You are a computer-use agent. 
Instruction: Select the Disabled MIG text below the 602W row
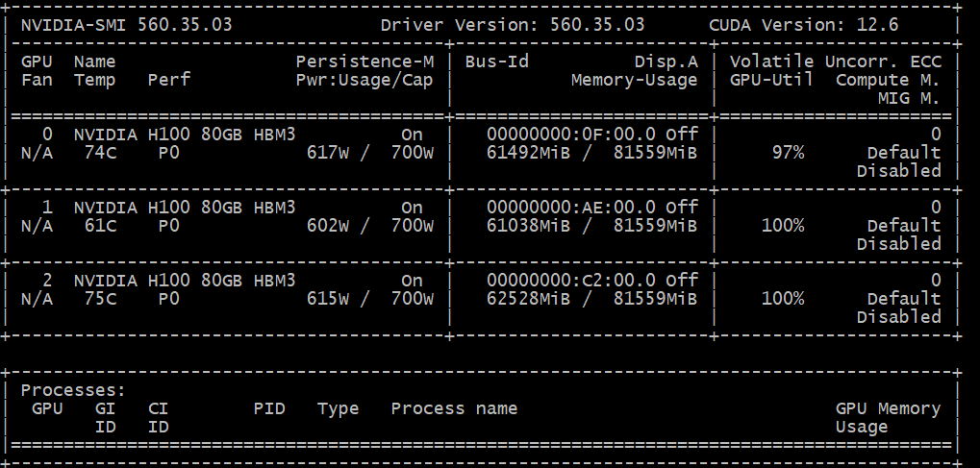coord(899,244)
